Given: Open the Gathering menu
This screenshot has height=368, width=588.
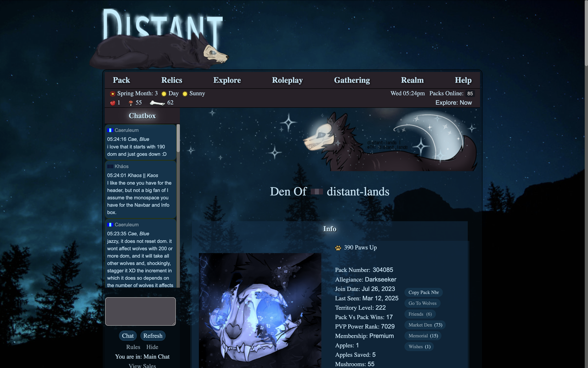Looking at the screenshot, I should coord(352,80).
